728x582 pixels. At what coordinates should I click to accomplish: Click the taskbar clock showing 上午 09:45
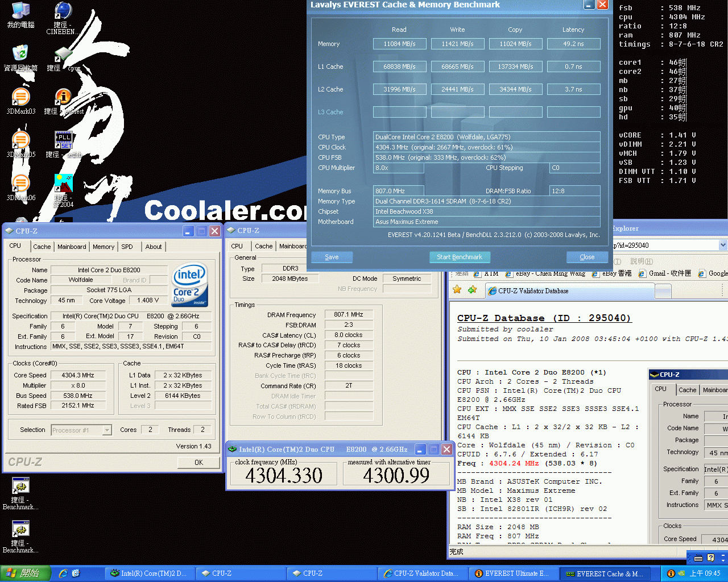click(x=705, y=573)
